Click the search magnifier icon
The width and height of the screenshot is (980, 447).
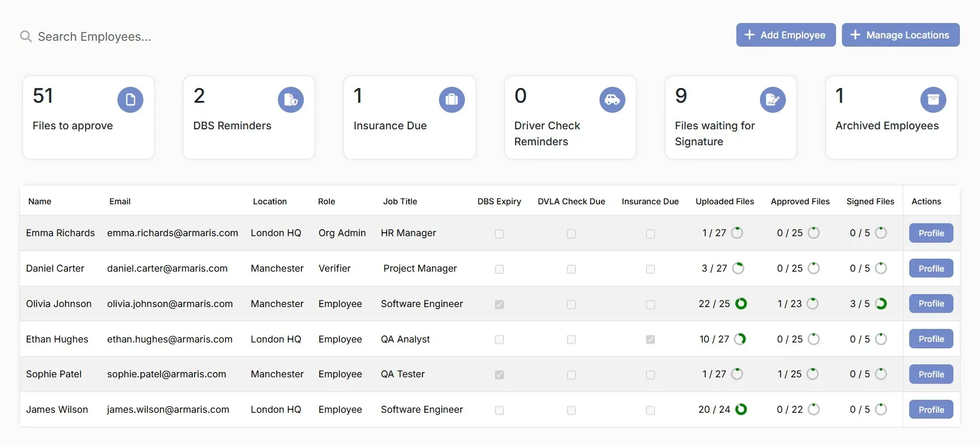point(26,37)
